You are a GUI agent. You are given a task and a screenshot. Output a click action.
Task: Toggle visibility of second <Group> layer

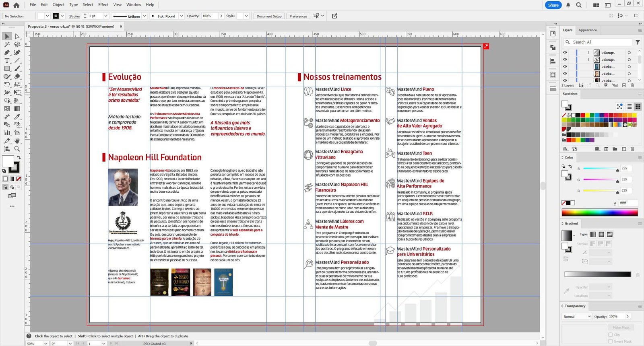[x=565, y=60]
